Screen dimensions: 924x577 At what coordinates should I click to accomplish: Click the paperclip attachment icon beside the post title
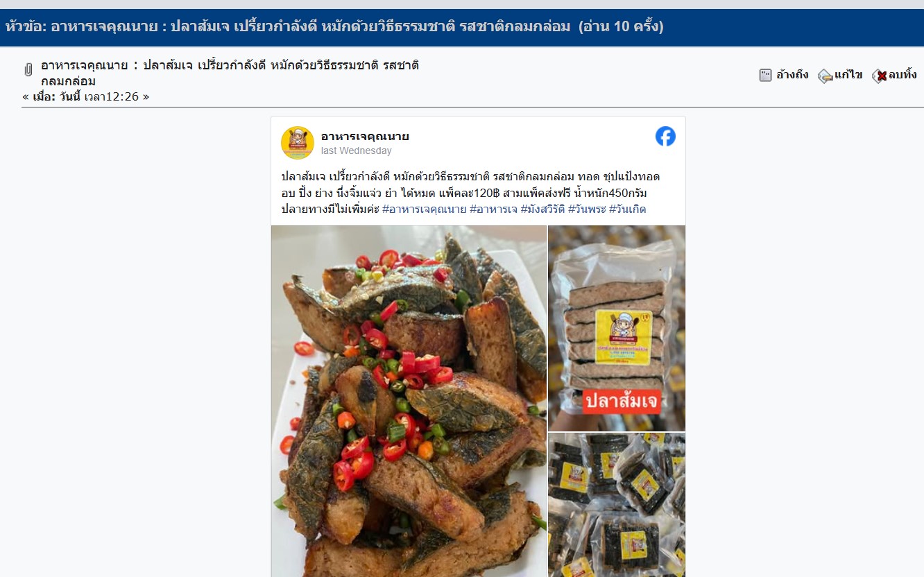(x=28, y=69)
